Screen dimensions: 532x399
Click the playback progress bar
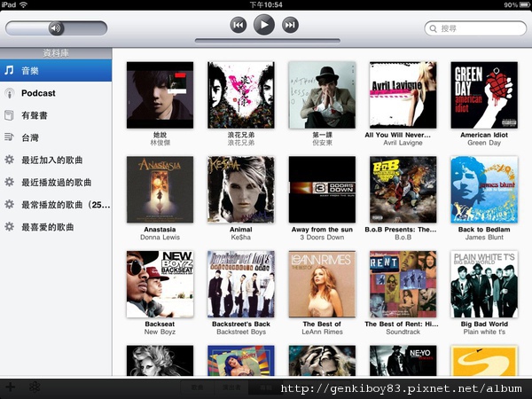[268, 41]
